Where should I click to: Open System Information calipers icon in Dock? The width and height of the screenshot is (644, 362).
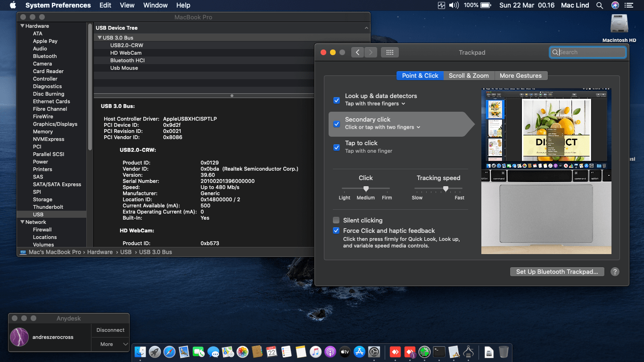click(468, 352)
